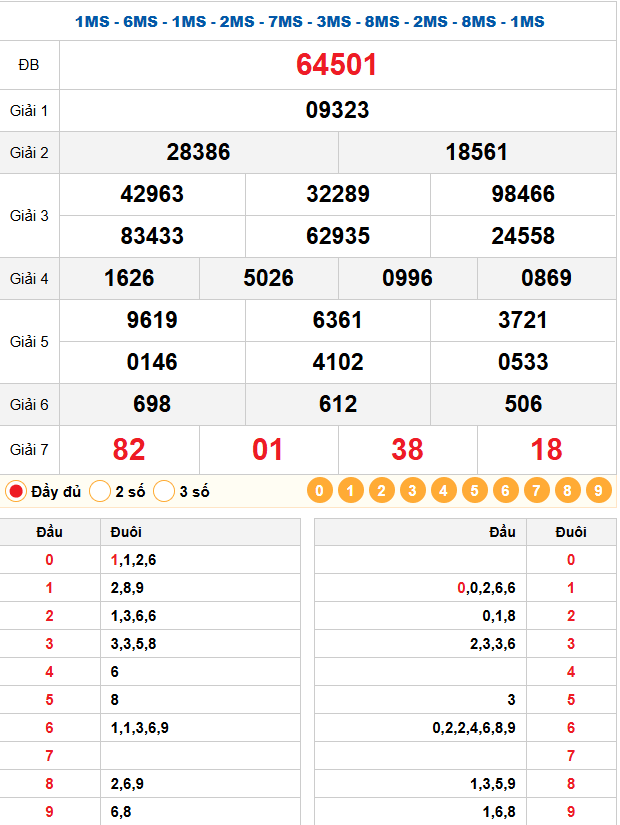Click the orange digit 0 circle
This screenshot has width=620, height=825.
[319, 490]
